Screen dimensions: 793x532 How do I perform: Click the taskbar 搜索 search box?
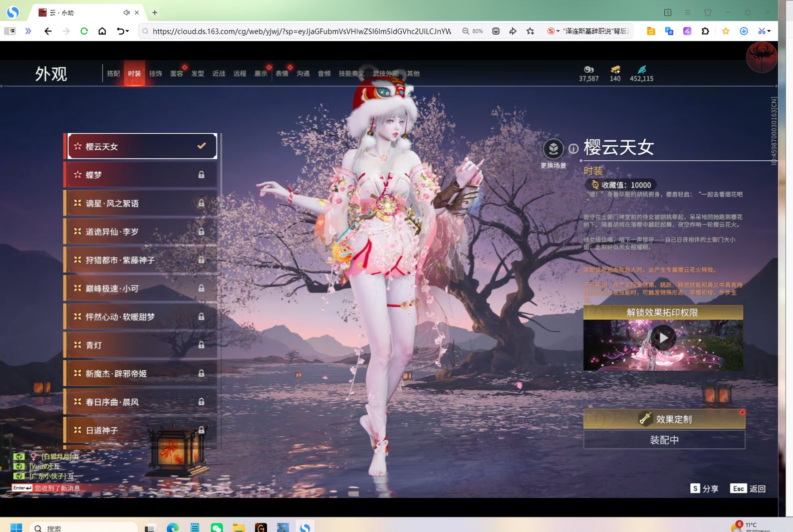click(83, 527)
